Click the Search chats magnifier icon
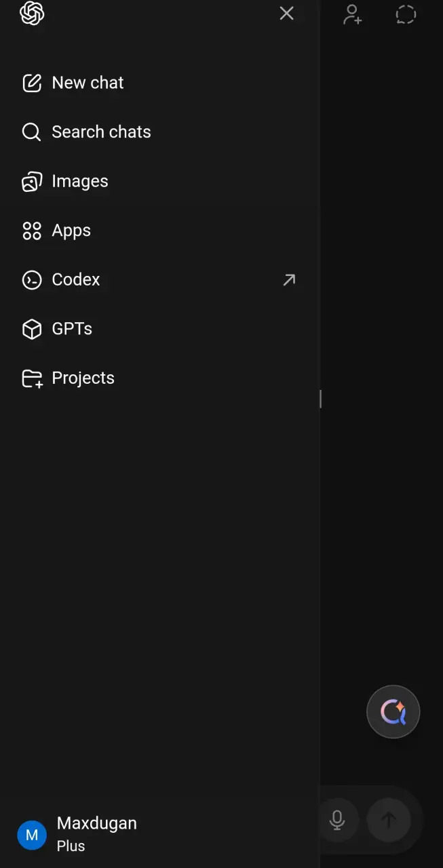The image size is (443, 868). [x=32, y=132]
